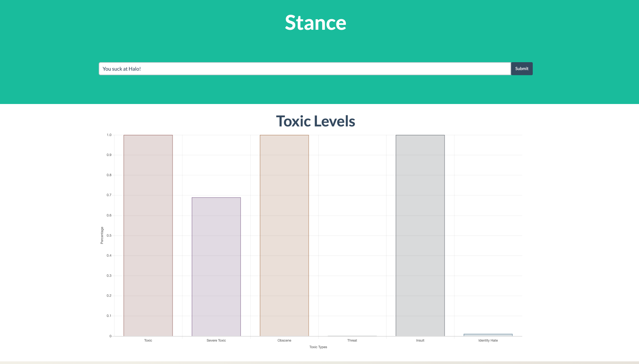Image resolution: width=639 pixels, height=364 pixels.
Task: Select the Obscene bar in chart
Action: coord(284,236)
